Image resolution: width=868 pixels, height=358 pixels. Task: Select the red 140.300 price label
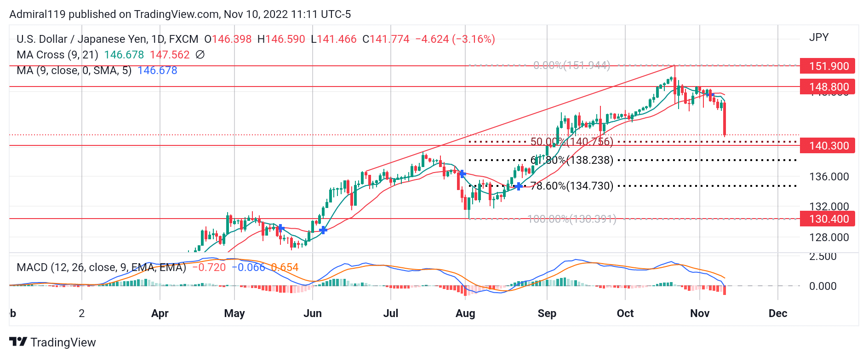click(x=827, y=146)
